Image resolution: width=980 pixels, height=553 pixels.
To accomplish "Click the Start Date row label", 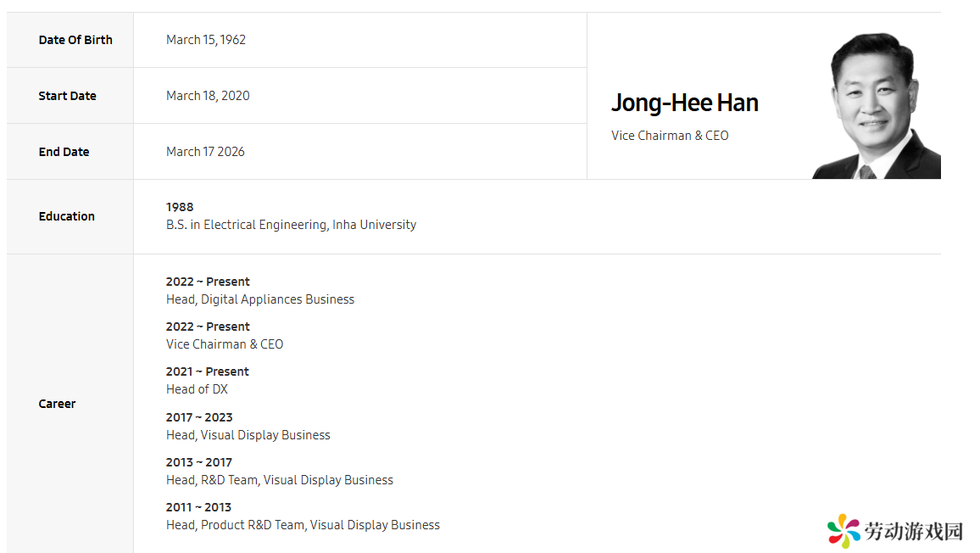I will pos(68,96).
